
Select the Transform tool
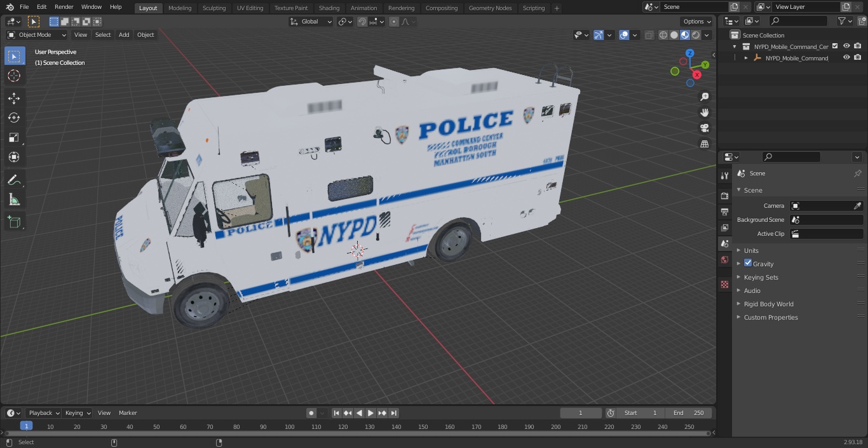pyautogui.click(x=14, y=157)
